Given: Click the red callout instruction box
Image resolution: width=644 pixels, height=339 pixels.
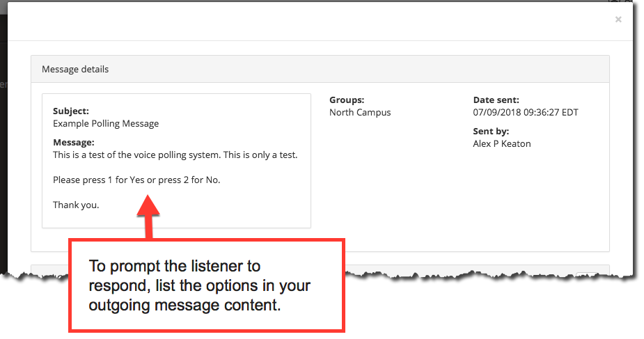Looking at the screenshot, I should (x=207, y=285).
